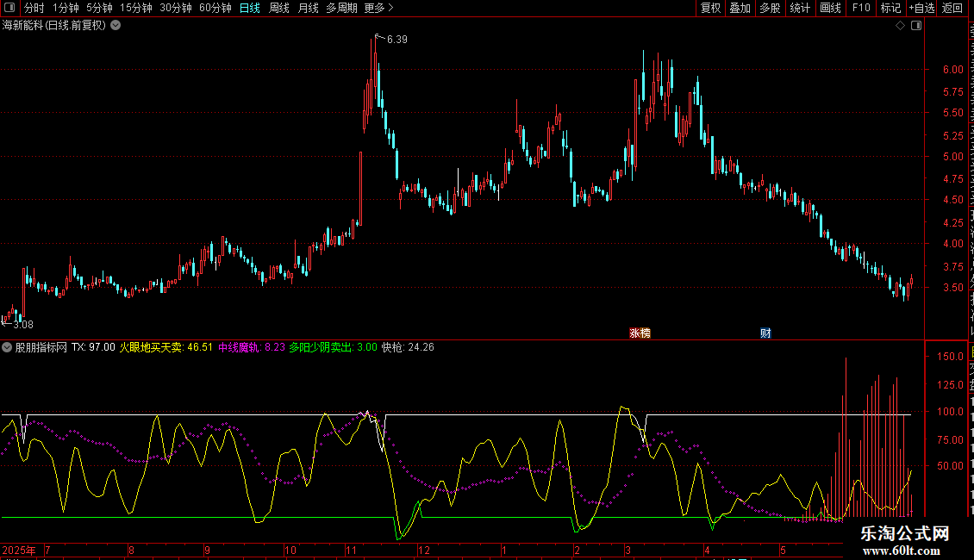Click the 涨榜 event marker

point(640,333)
